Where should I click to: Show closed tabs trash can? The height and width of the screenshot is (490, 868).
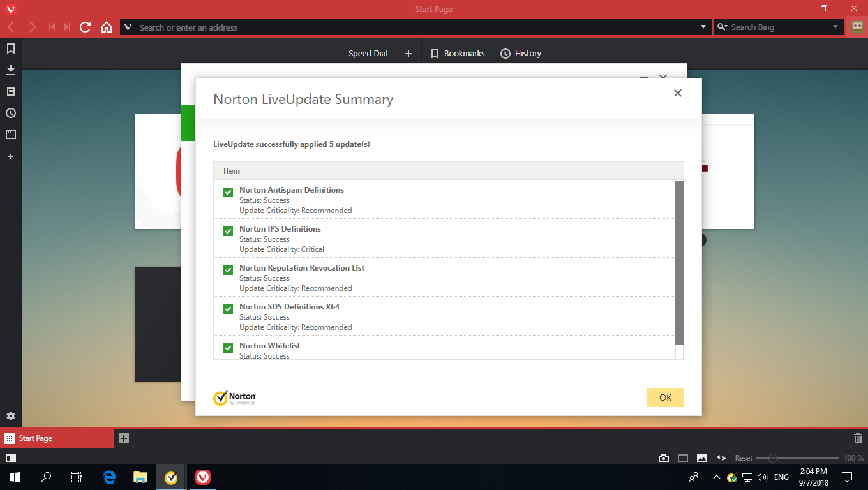point(858,438)
